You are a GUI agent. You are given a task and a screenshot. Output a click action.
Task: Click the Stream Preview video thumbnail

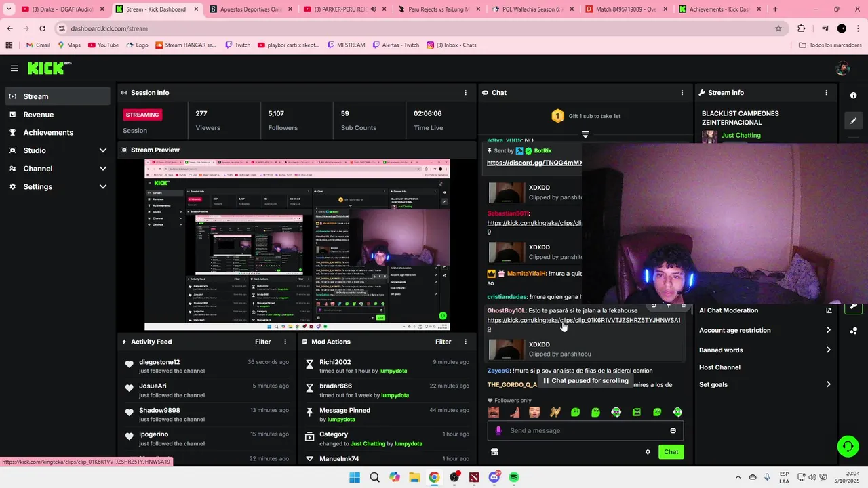[297, 245]
